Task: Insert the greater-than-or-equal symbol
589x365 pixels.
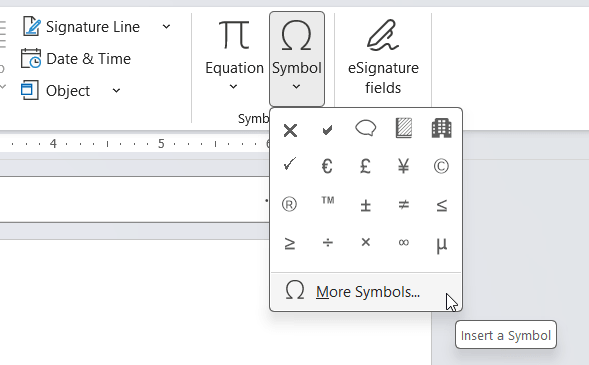Action: [x=290, y=243]
